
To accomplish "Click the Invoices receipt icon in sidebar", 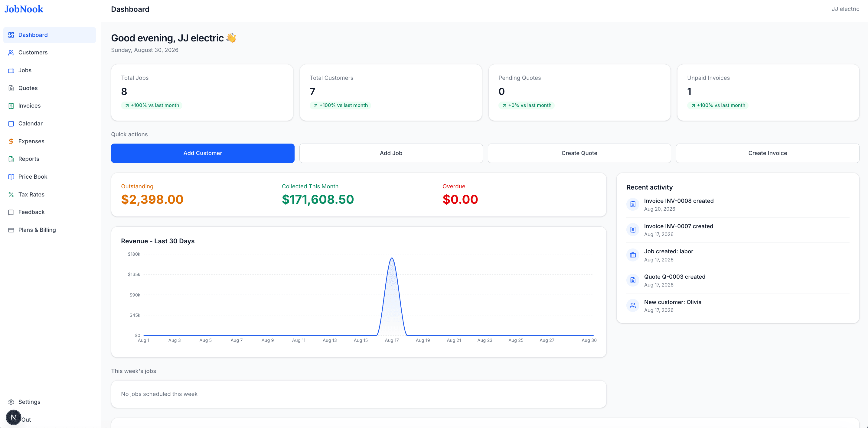I will tap(11, 106).
